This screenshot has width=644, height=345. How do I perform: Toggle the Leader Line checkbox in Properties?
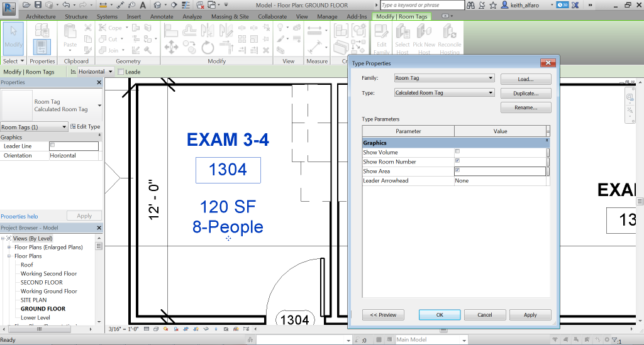(x=53, y=145)
